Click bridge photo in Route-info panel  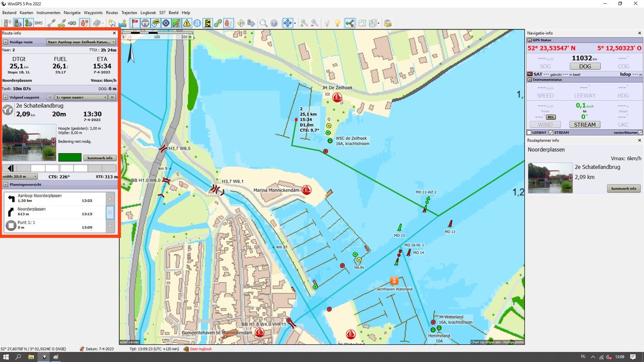click(x=29, y=143)
